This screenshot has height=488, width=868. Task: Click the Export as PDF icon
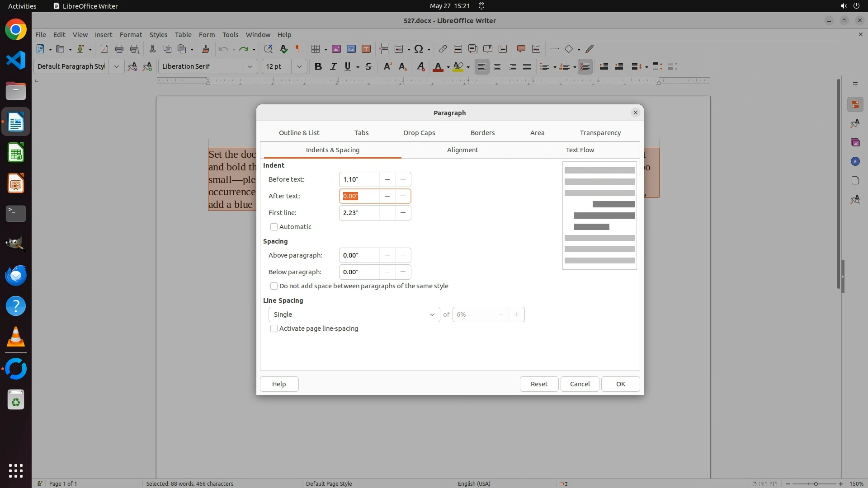click(104, 49)
